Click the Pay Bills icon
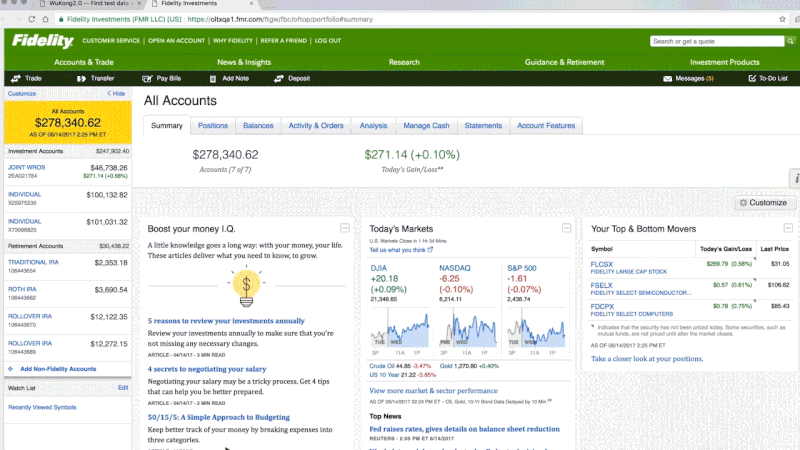 (147, 79)
